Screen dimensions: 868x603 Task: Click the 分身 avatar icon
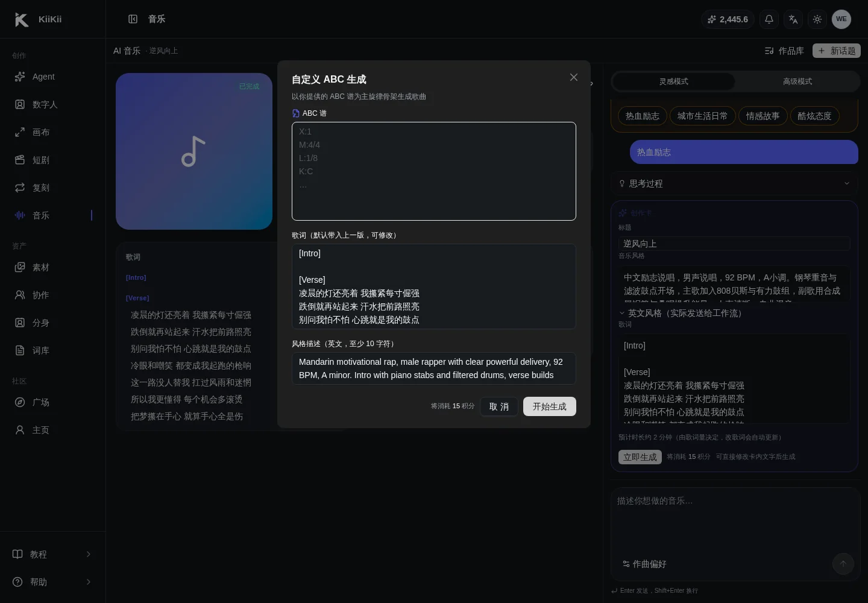(20, 323)
